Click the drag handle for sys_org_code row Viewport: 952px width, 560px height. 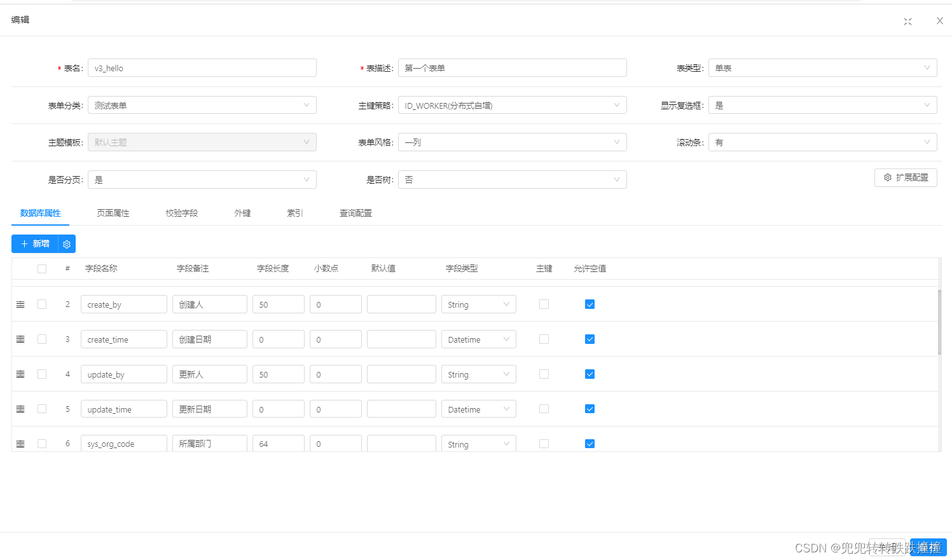(20, 444)
